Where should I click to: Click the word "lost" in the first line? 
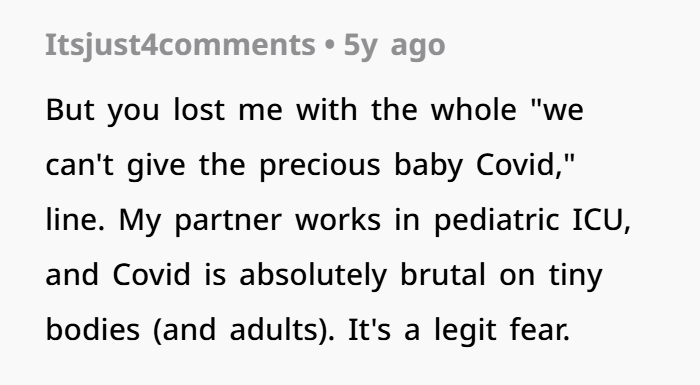[199, 109]
